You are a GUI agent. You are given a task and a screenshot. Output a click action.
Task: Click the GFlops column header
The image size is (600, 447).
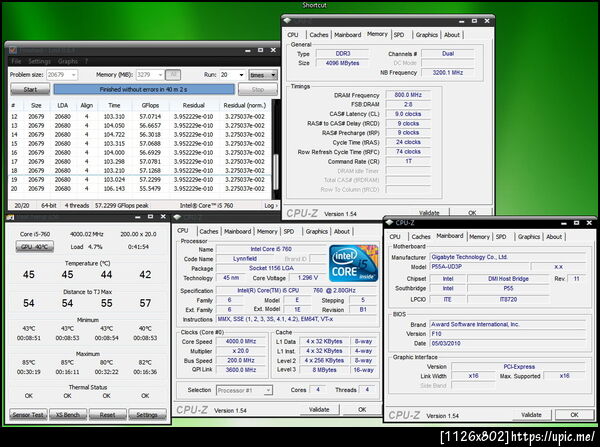pyautogui.click(x=150, y=105)
